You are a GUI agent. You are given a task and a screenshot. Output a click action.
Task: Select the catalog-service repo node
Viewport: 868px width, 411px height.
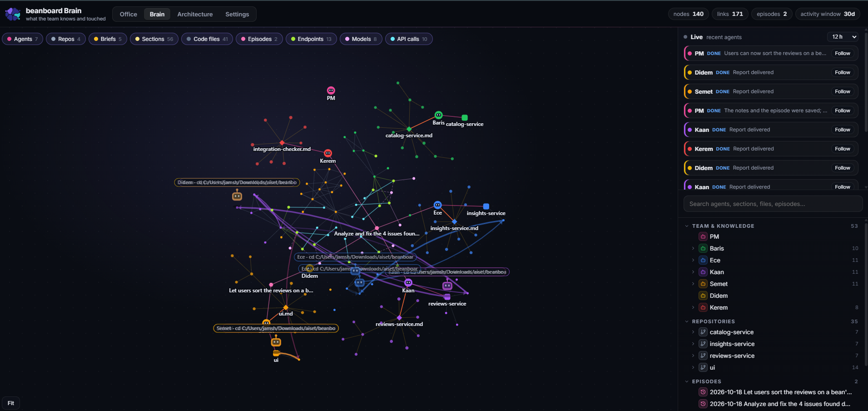pyautogui.click(x=465, y=118)
